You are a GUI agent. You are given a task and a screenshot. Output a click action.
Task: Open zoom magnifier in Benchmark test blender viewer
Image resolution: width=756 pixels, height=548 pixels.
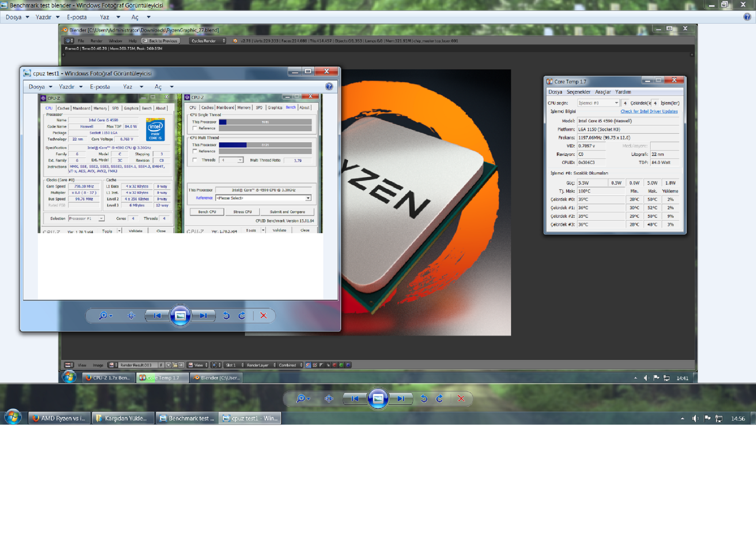303,399
